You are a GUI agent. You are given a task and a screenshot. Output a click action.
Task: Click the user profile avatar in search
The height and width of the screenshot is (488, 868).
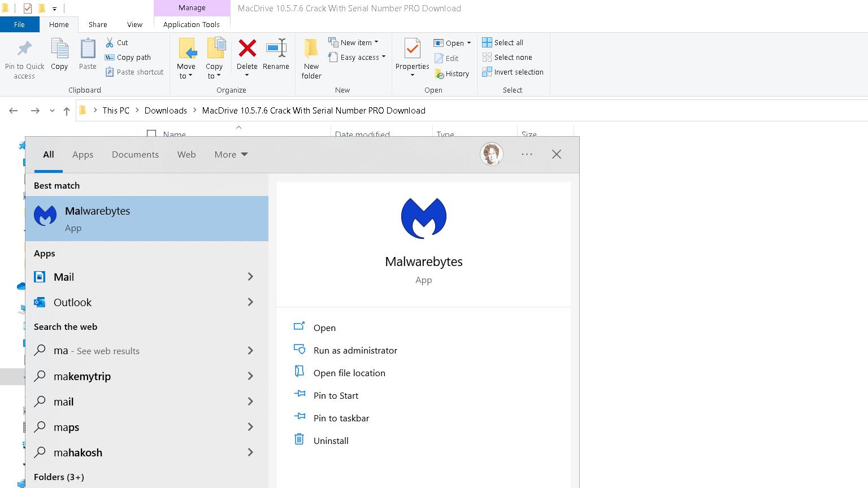491,154
